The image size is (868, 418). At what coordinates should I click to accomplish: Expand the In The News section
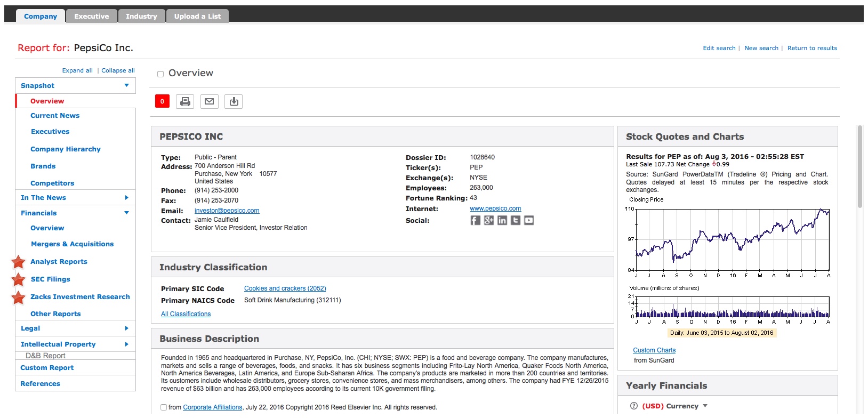[126, 197]
